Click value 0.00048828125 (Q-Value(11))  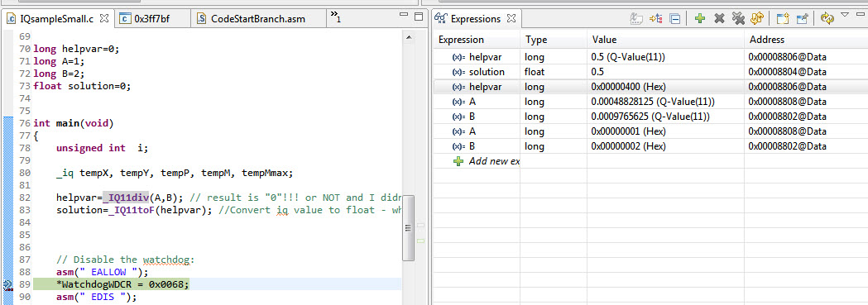[664, 102]
